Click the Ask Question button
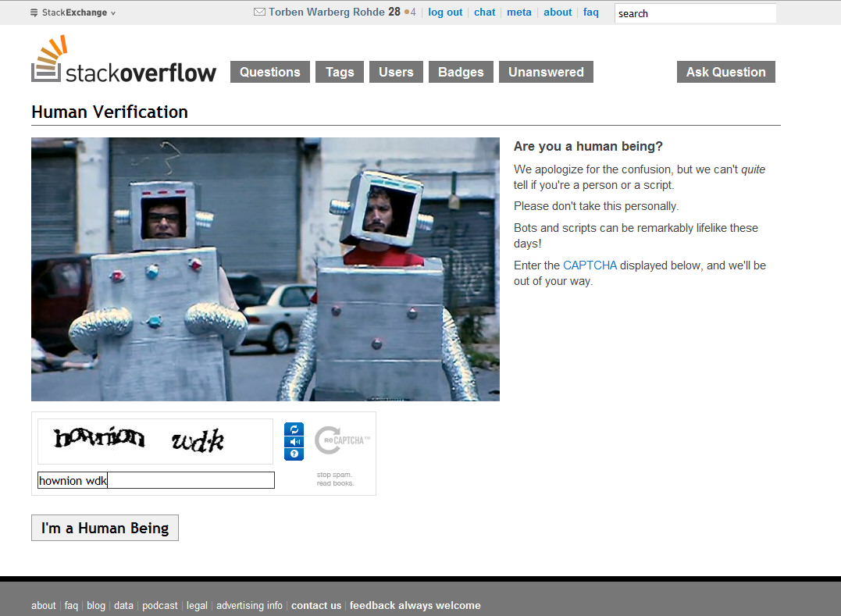 pyautogui.click(x=725, y=72)
